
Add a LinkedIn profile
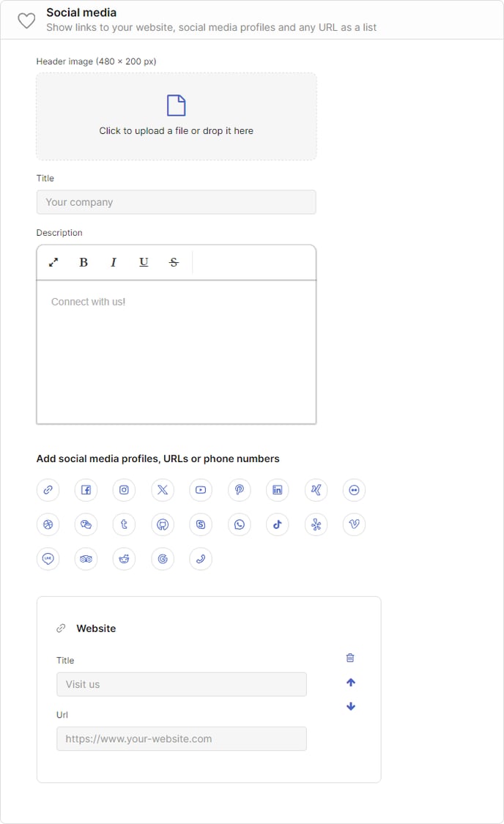pos(278,490)
